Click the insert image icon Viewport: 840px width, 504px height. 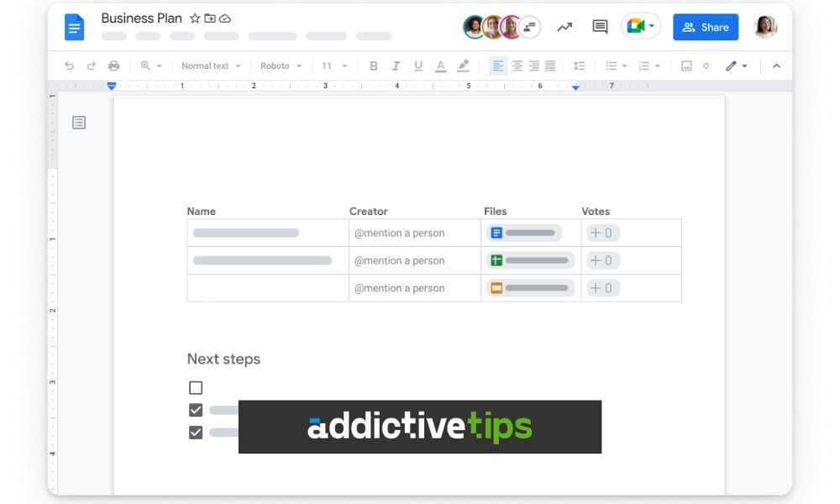point(686,66)
